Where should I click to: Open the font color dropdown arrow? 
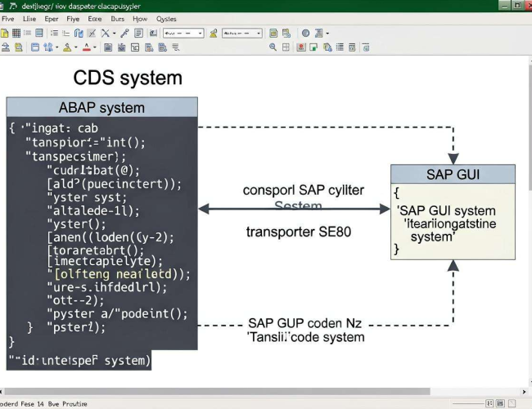click(95, 47)
